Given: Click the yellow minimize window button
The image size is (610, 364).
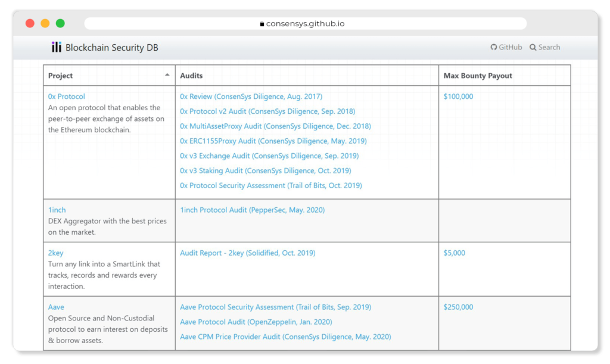Looking at the screenshot, I should tap(45, 23).
